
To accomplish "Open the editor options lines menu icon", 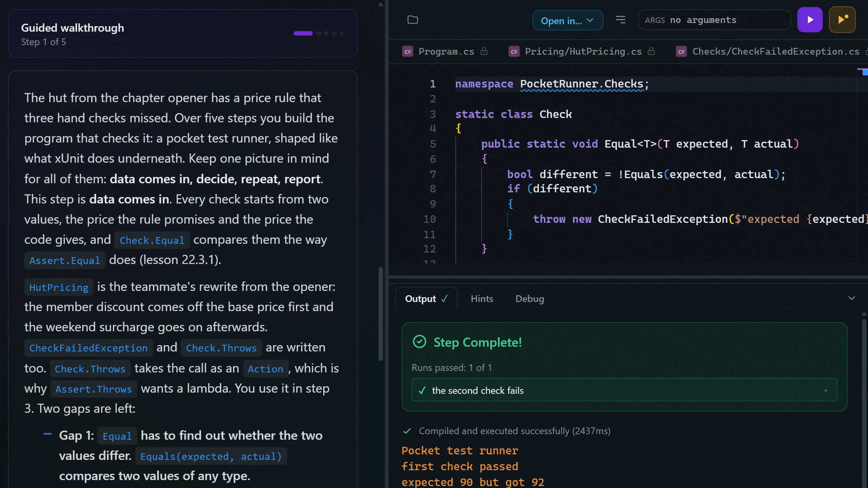I will [621, 20].
